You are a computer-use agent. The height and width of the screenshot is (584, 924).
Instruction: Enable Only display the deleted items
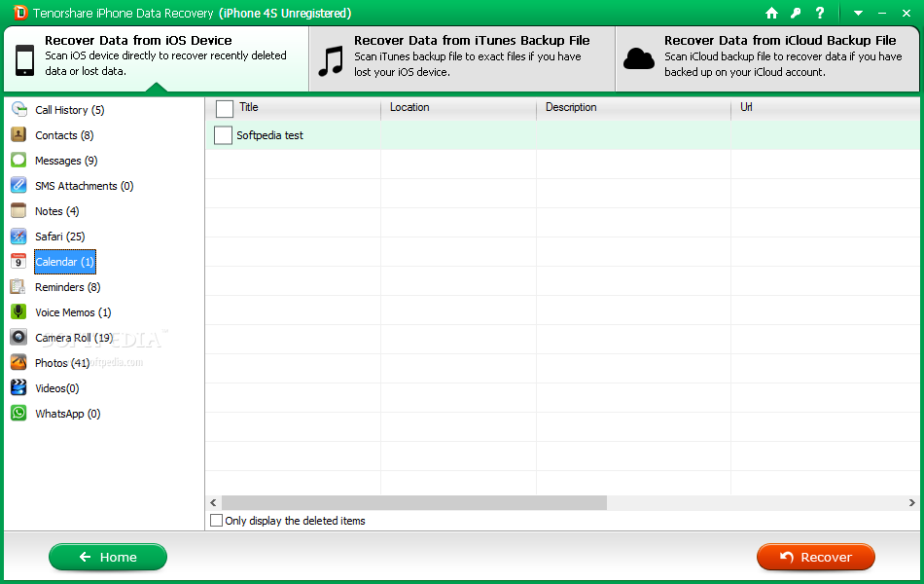click(x=216, y=521)
